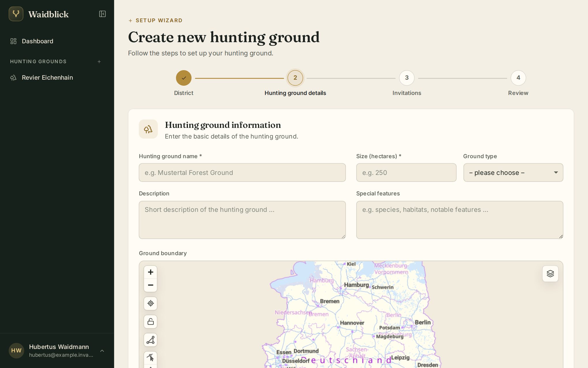This screenshot has height=368, width=588.
Task: Select the edit vertices pointer tool
Action: pos(150,358)
